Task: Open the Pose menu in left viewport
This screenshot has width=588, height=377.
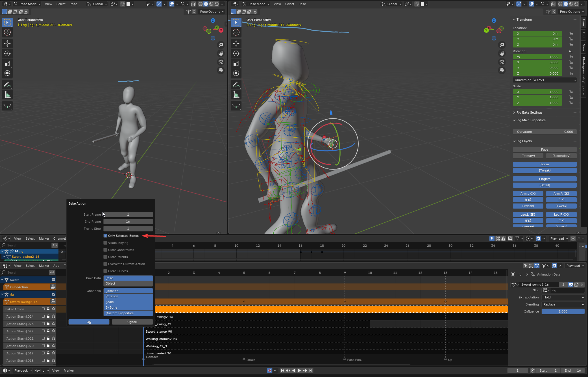Action: click(73, 4)
